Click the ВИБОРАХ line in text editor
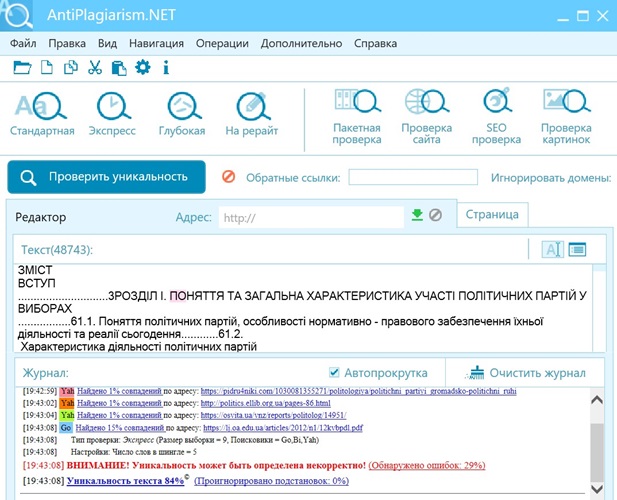This screenshot has height=500, width=617. [x=45, y=309]
